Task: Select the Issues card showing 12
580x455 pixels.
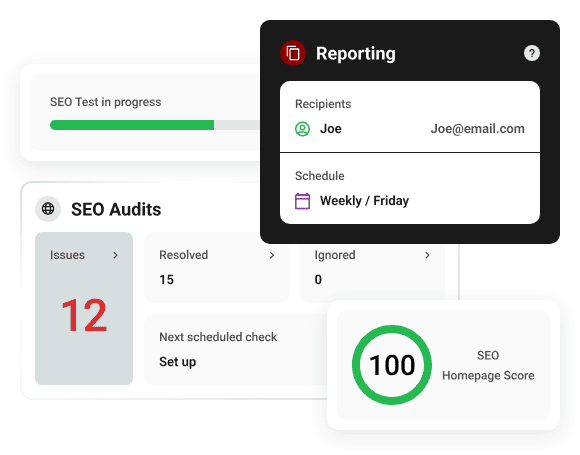Action: click(x=84, y=309)
